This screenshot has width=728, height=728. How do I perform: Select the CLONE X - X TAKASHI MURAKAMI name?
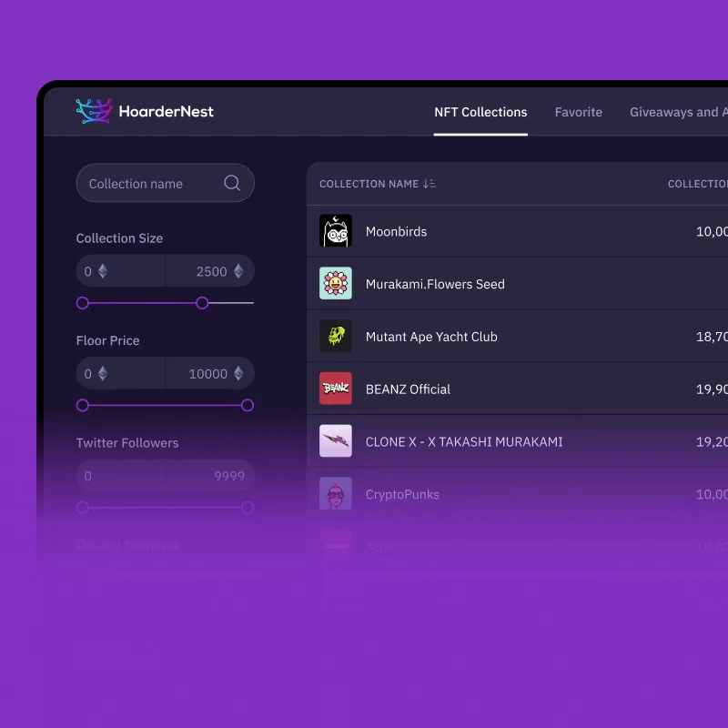(x=464, y=441)
